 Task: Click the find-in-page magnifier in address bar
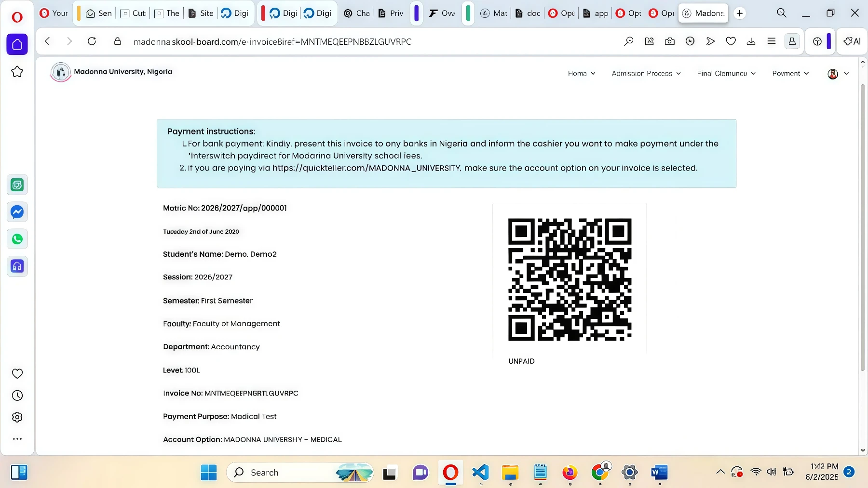tap(629, 41)
